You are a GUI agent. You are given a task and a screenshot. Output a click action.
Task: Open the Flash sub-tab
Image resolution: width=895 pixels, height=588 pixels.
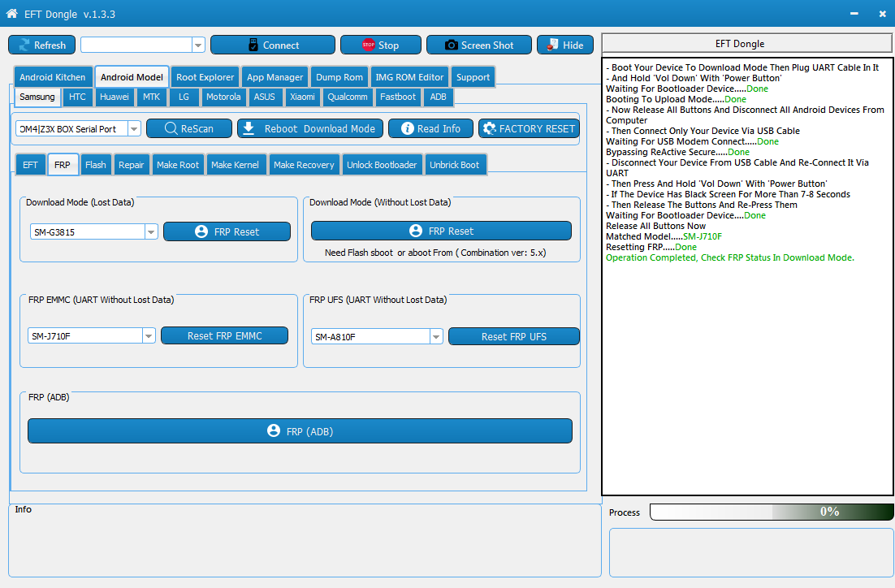tap(95, 165)
